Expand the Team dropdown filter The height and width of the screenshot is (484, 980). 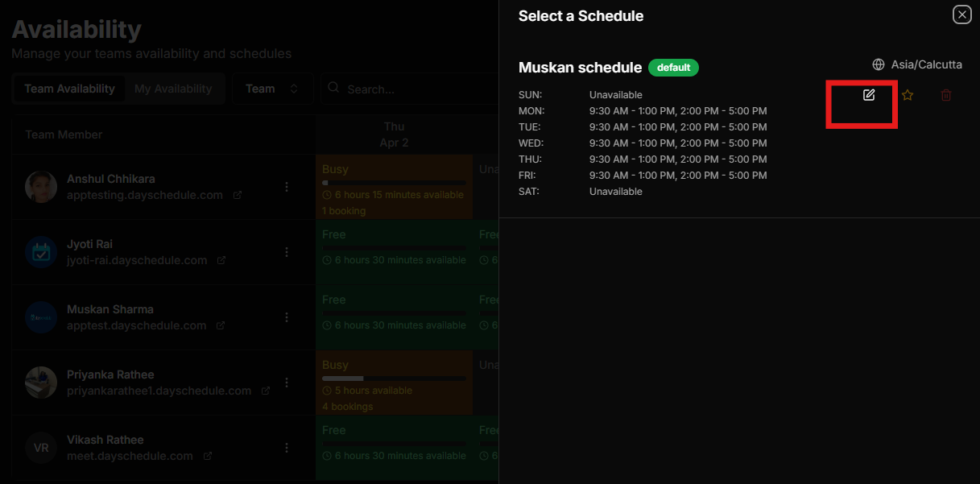coord(273,89)
